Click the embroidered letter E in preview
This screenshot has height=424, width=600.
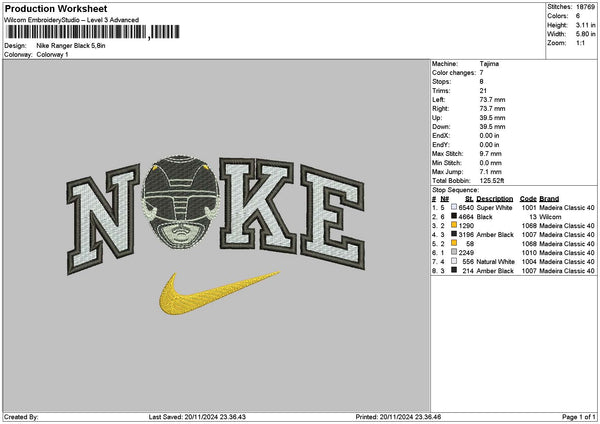point(333,217)
